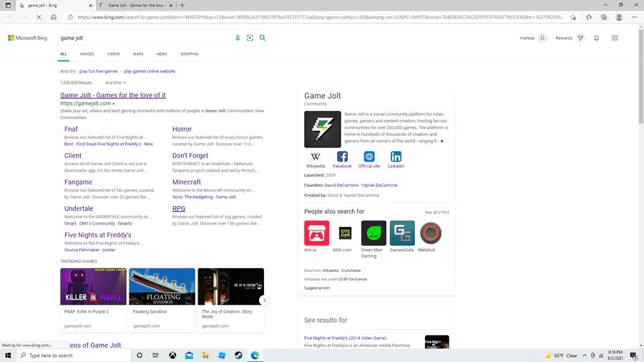Open the Undertale sublink
This screenshot has height=362, width=644.
coord(79,208)
